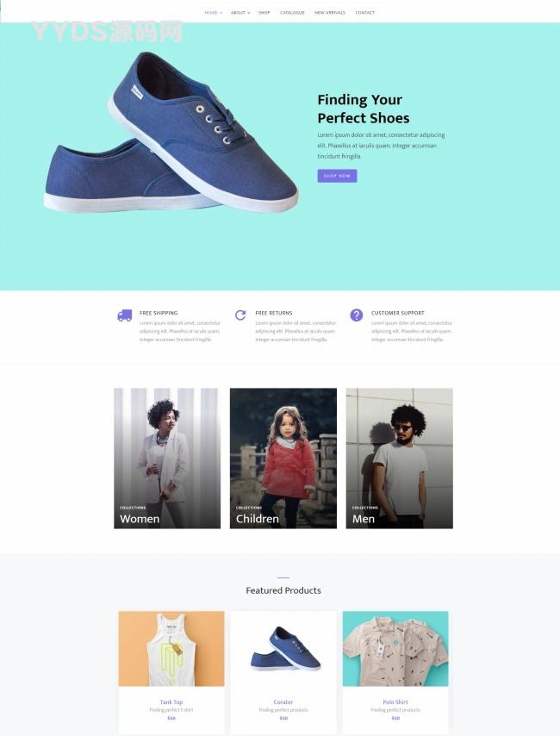Expand the Home menu dropdown arrow
The height and width of the screenshot is (736, 560).
click(x=221, y=13)
